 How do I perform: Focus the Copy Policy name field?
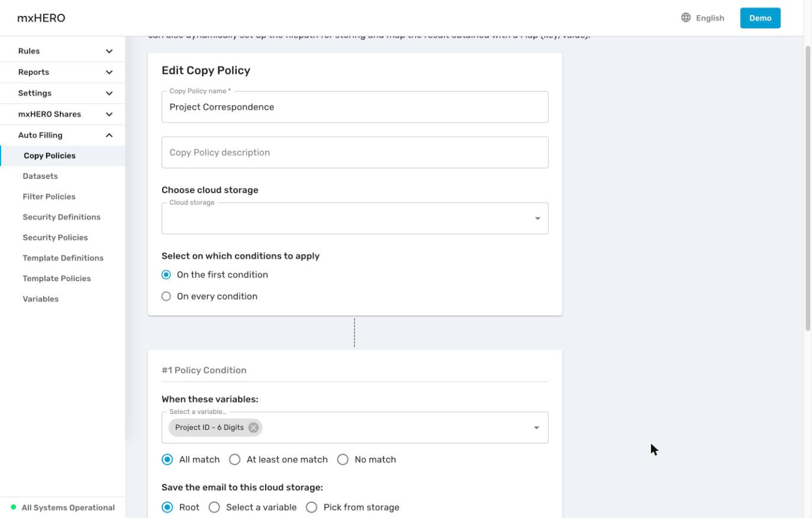(355, 107)
